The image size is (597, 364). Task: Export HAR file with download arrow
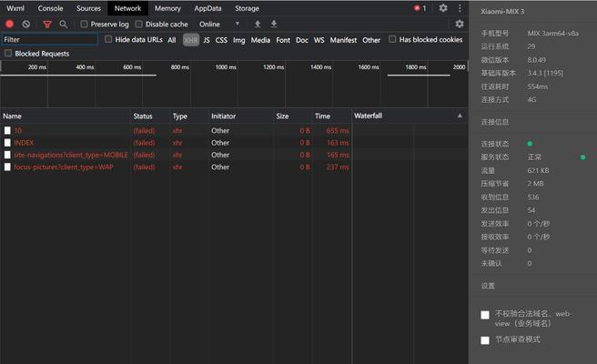(x=274, y=24)
